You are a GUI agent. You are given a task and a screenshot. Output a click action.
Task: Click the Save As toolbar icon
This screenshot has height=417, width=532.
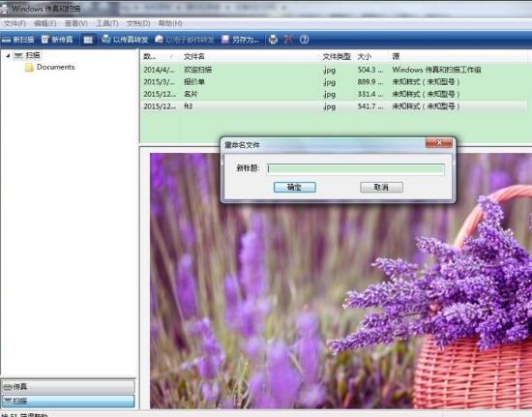240,40
